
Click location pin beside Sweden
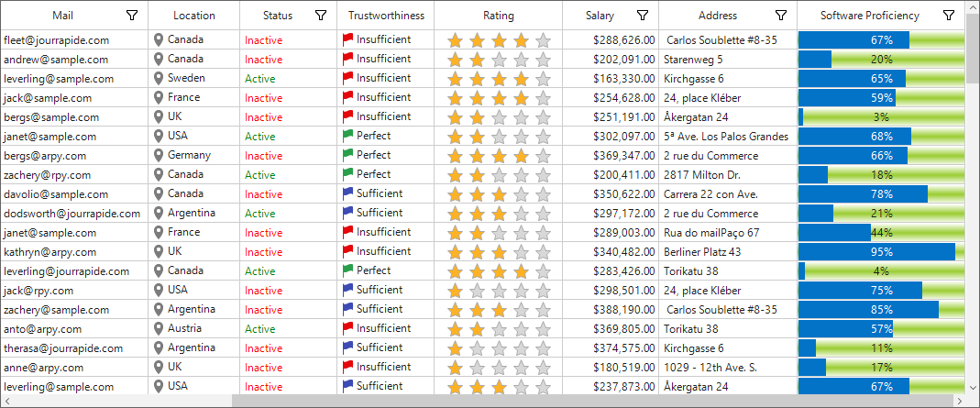click(x=159, y=79)
